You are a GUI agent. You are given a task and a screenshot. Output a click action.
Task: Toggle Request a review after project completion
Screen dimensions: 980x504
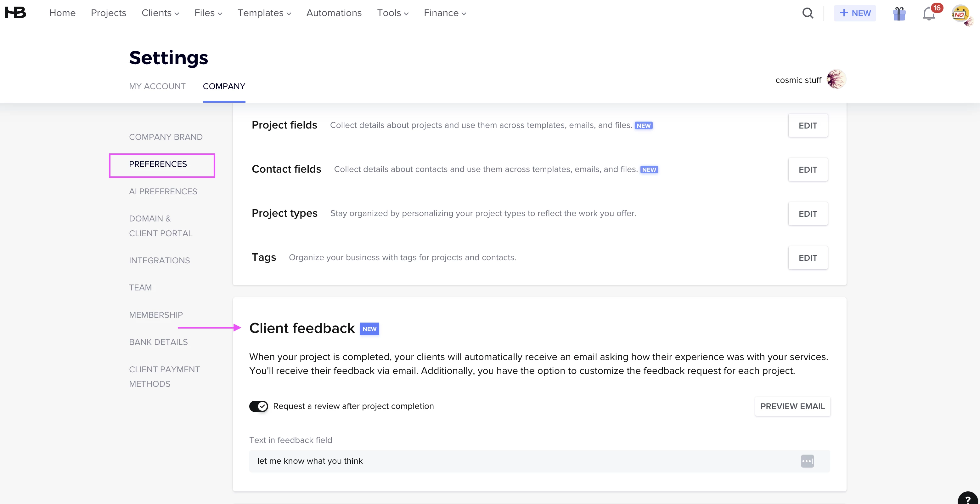coord(259,406)
